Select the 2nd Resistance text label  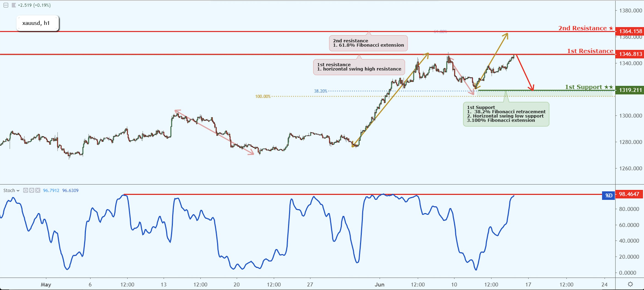point(585,28)
